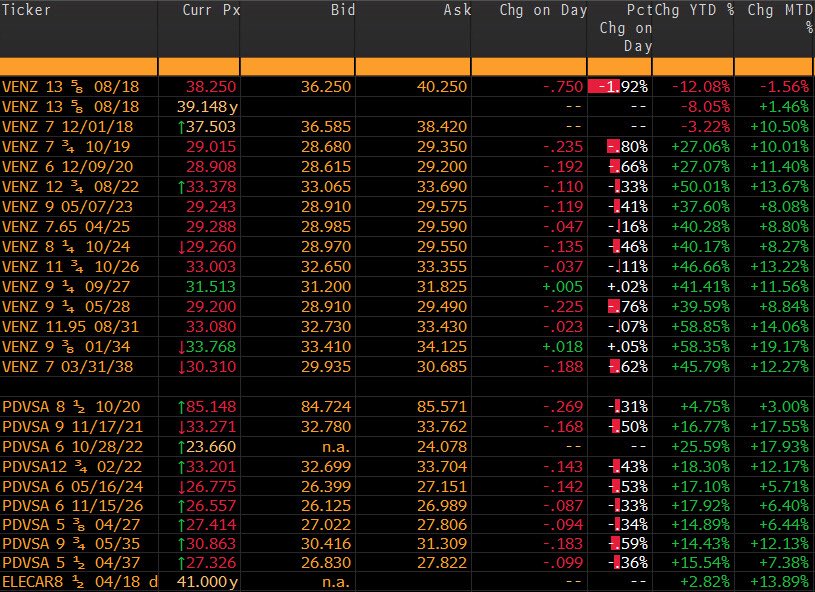
Task: Open the VENZ 9 05/07/23 bond ticker
Action: [67, 207]
